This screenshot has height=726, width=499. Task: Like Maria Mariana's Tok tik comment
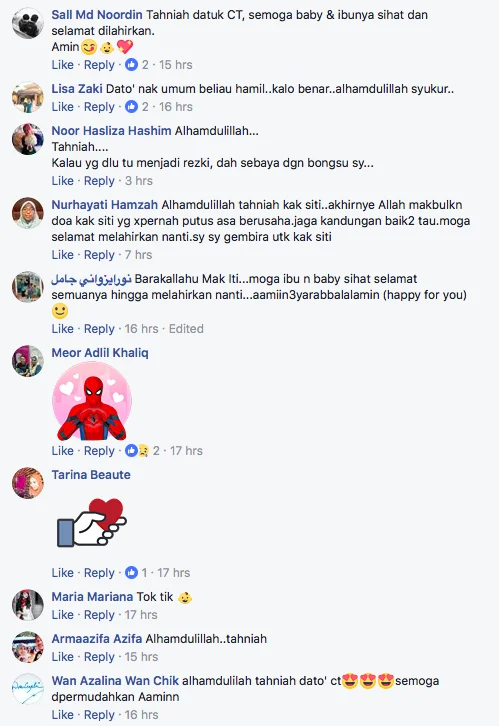tap(62, 614)
